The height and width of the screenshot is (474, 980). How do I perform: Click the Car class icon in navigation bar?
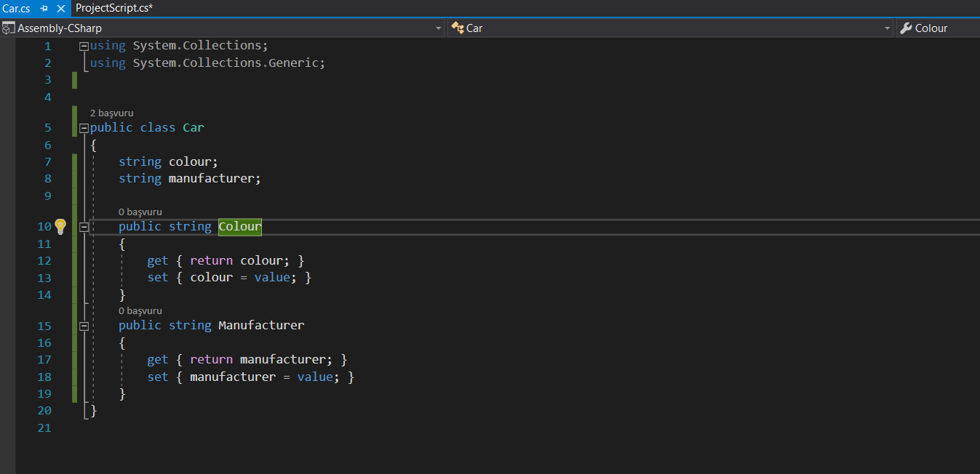pos(458,28)
